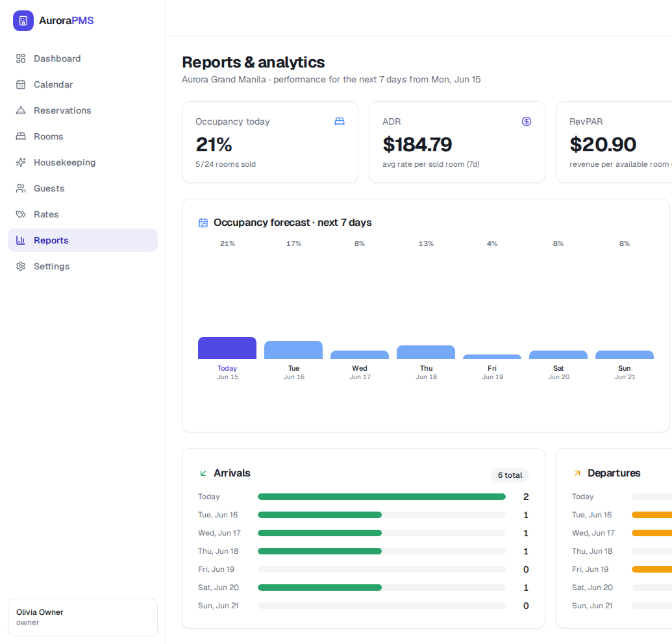This screenshot has height=644, width=672.
Task: Click the Sat, Jun 20 label in Departures
Action: (592, 588)
